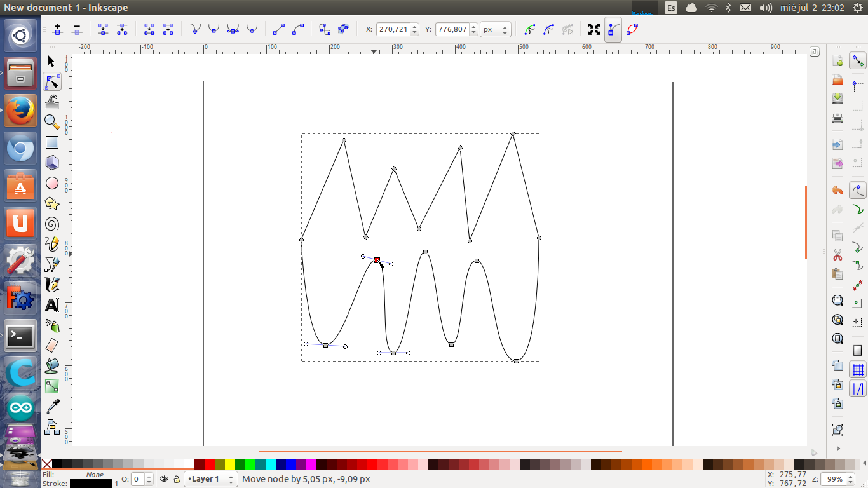The width and height of the screenshot is (868, 488).
Task: Click the X coordinate input field
Action: click(x=393, y=29)
